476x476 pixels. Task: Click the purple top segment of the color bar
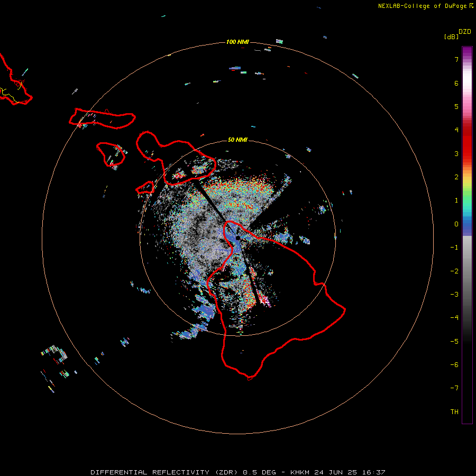pyautogui.click(x=467, y=52)
